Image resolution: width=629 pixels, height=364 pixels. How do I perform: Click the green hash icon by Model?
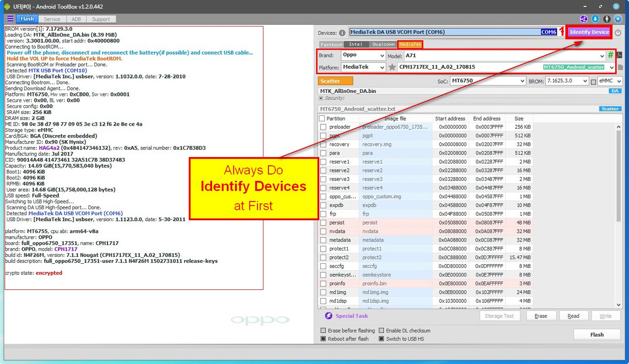point(610,55)
